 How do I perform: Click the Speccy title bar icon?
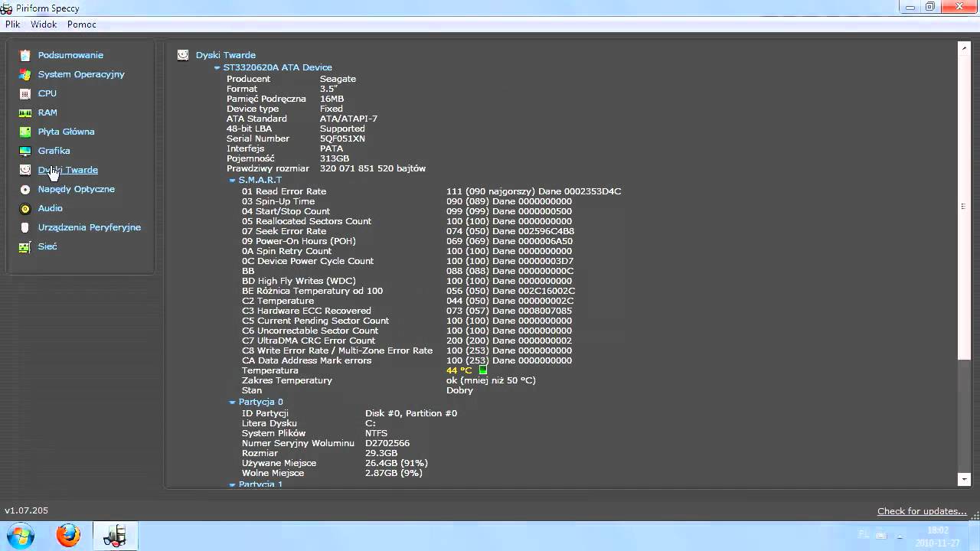(6, 8)
